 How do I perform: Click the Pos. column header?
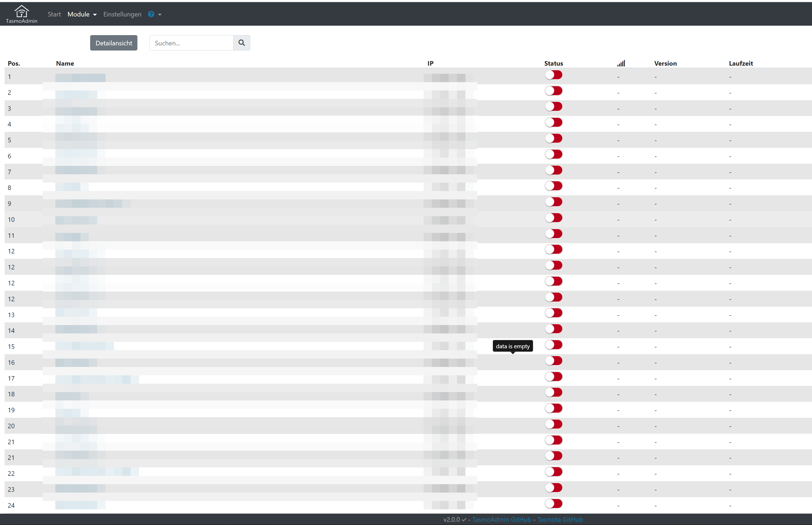14,63
